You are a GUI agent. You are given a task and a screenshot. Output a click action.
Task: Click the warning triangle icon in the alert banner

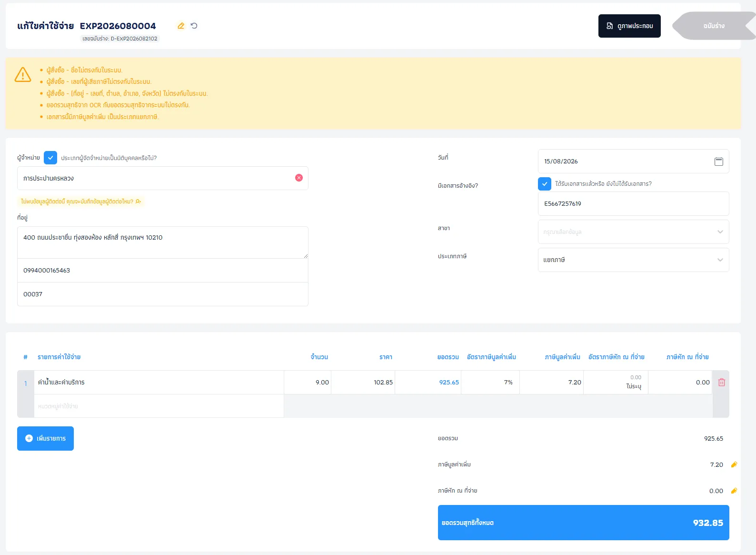click(23, 75)
